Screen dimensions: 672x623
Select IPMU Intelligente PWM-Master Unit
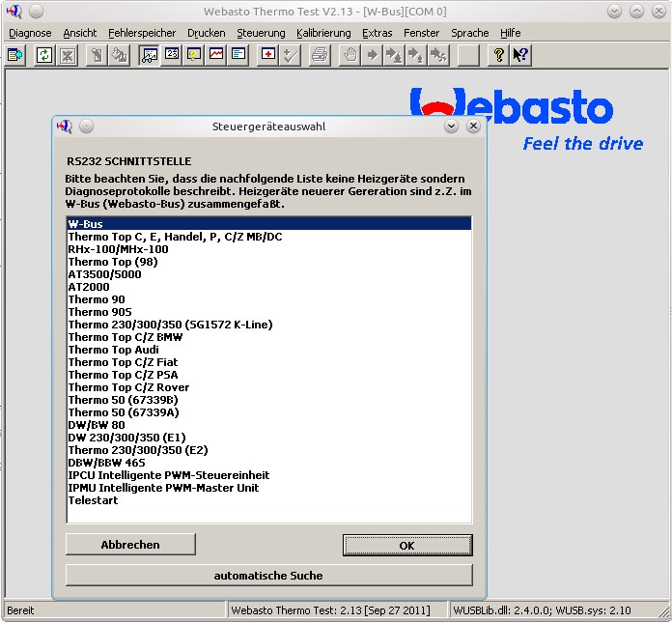269,488
